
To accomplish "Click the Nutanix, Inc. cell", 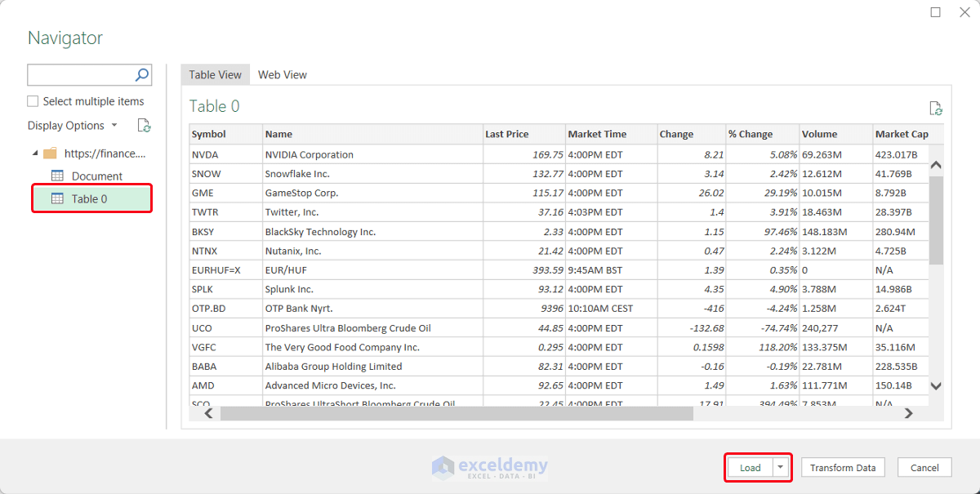I will tap(373, 251).
